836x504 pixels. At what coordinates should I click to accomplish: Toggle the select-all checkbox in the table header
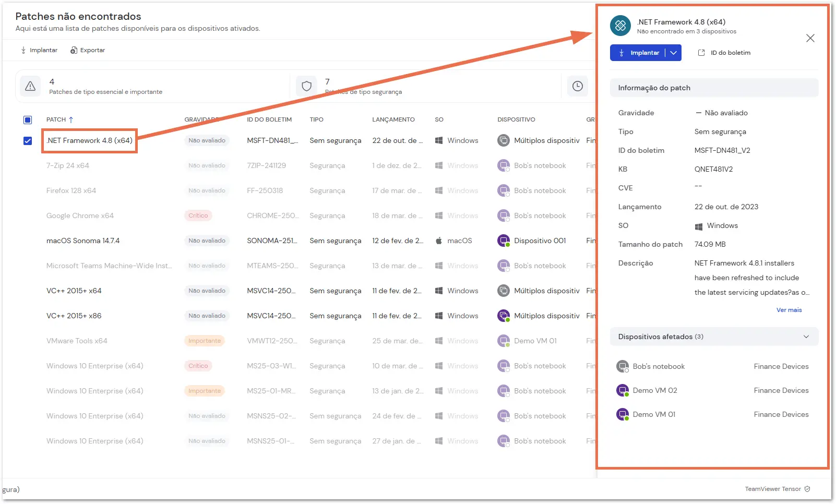point(28,120)
